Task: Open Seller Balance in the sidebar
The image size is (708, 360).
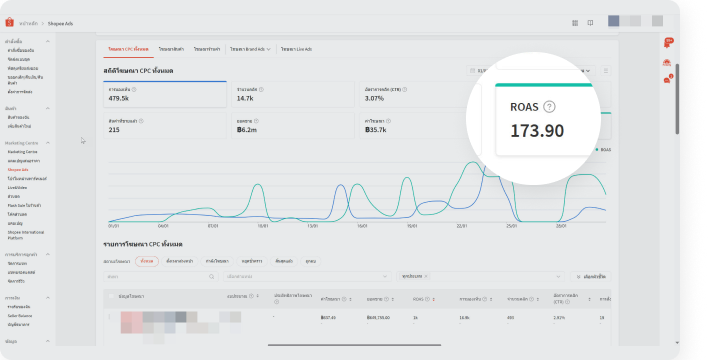Action: point(20,316)
